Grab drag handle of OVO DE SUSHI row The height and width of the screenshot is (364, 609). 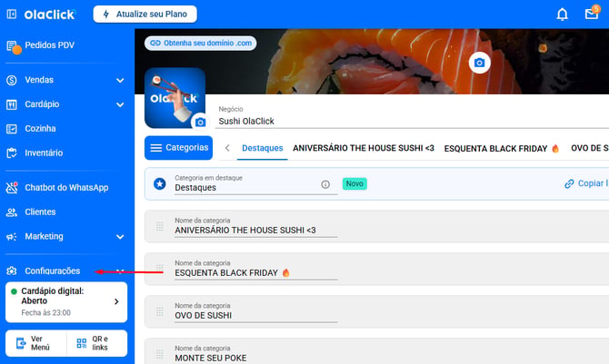(160, 311)
